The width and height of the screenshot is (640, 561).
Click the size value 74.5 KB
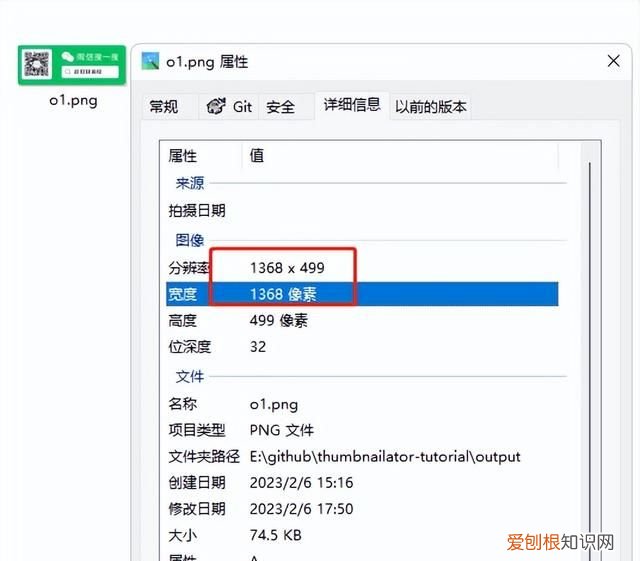pos(276,535)
